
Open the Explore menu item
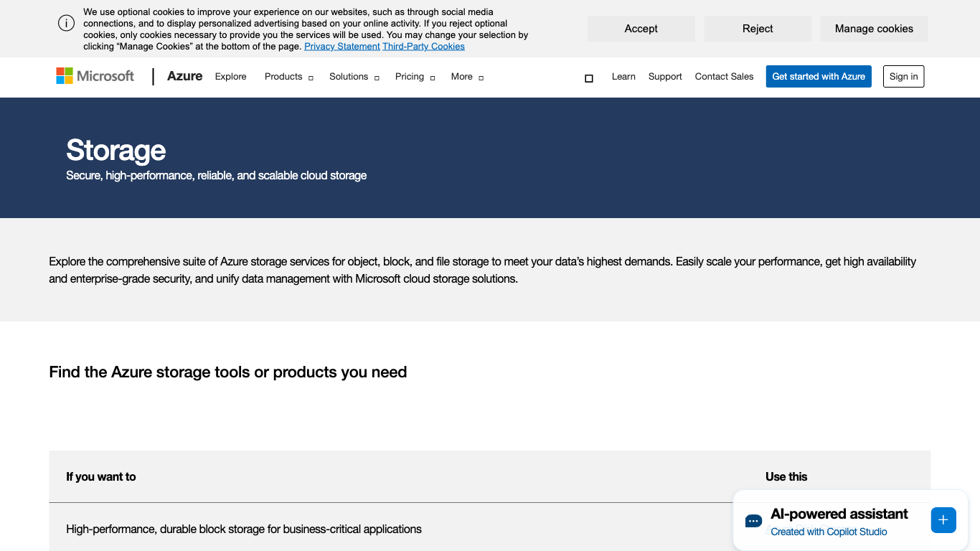click(x=230, y=77)
